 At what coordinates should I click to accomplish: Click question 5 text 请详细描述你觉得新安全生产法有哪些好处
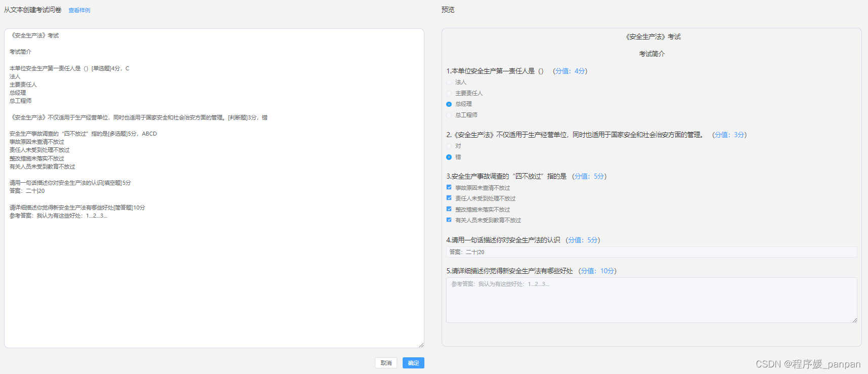[512, 271]
